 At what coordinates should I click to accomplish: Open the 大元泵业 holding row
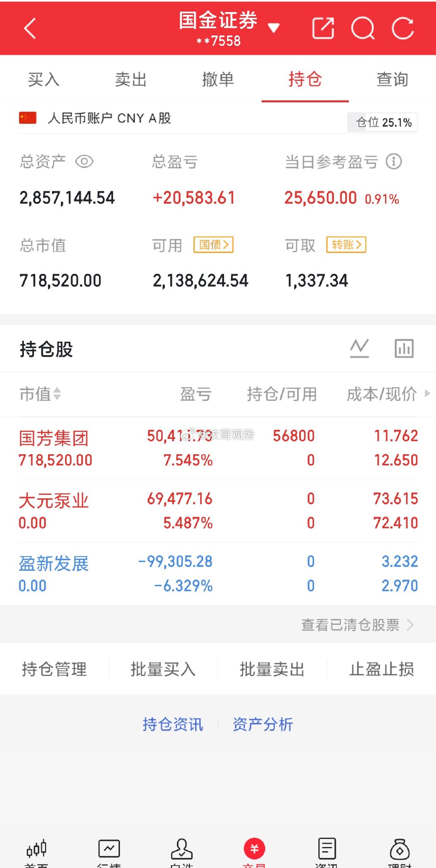(x=218, y=511)
